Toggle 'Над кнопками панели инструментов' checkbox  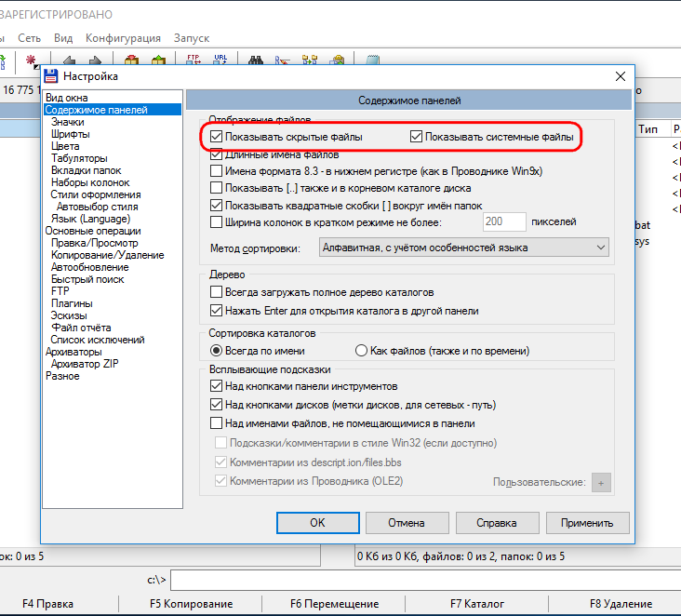(x=216, y=386)
